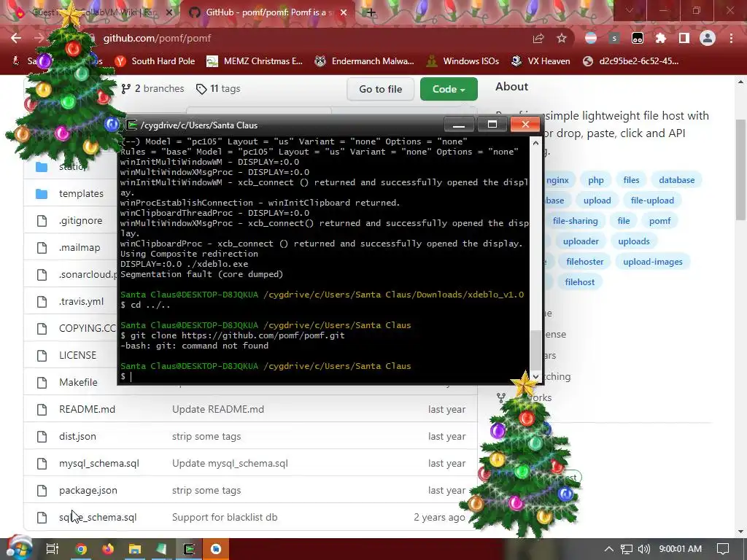Image resolution: width=747 pixels, height=560 pixels.
Task: Select the file-sharing topic tag
Action: (575, 221)
